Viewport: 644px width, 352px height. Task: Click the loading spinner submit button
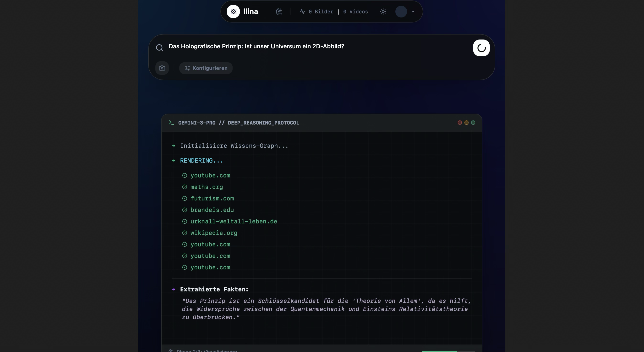[481, 48]
